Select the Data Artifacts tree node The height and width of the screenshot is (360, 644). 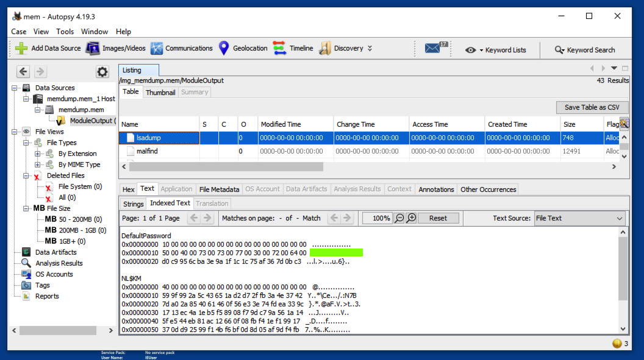click(x=55, y=252)
